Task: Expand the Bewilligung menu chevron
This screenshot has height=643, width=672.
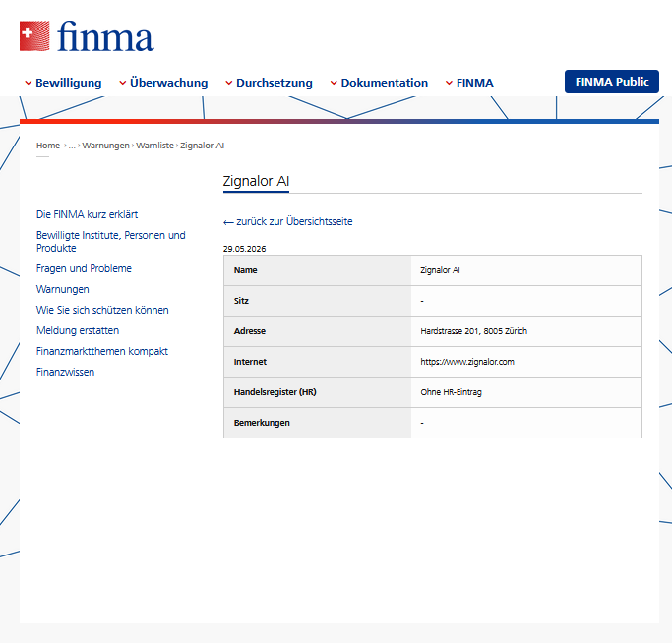Action: [x=29, y=83]
